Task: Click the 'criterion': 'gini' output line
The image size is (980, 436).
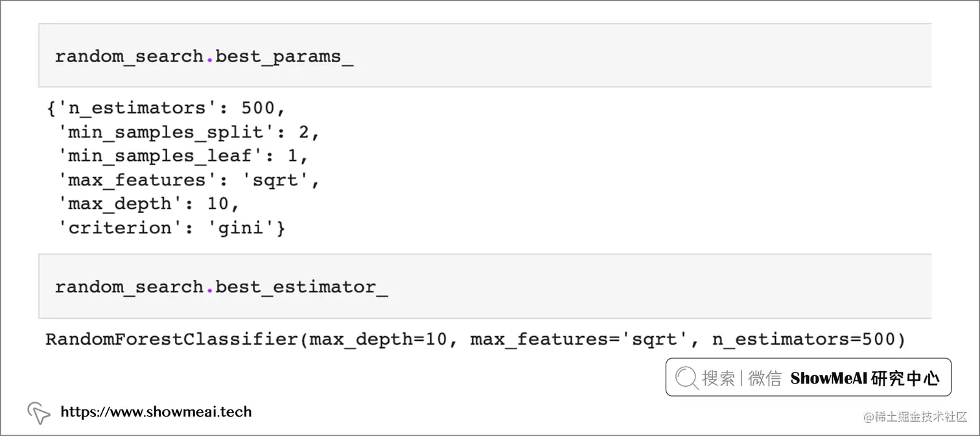Action: pyautogui.click(x=172, y=228)
